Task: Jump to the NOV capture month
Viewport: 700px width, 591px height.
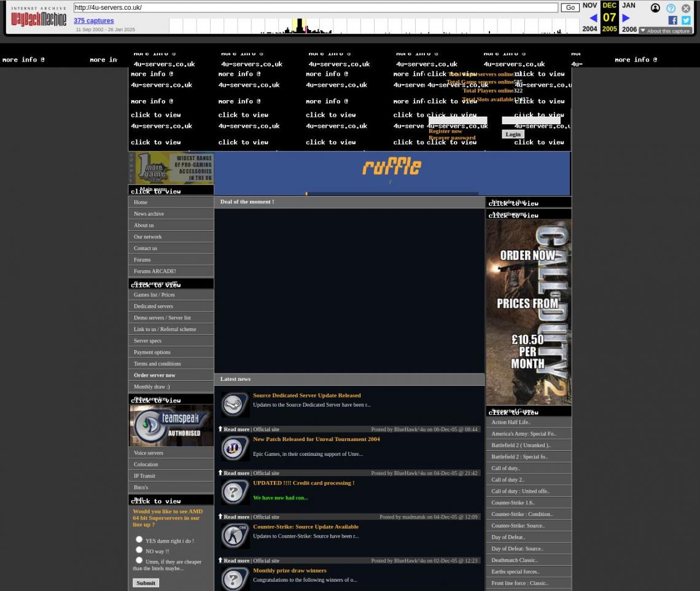Action: 589,6
